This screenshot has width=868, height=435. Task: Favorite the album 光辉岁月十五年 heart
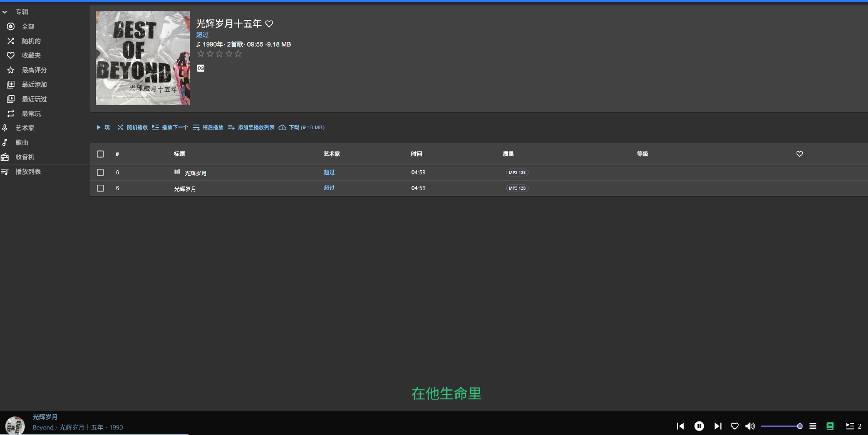click(269, 23)
